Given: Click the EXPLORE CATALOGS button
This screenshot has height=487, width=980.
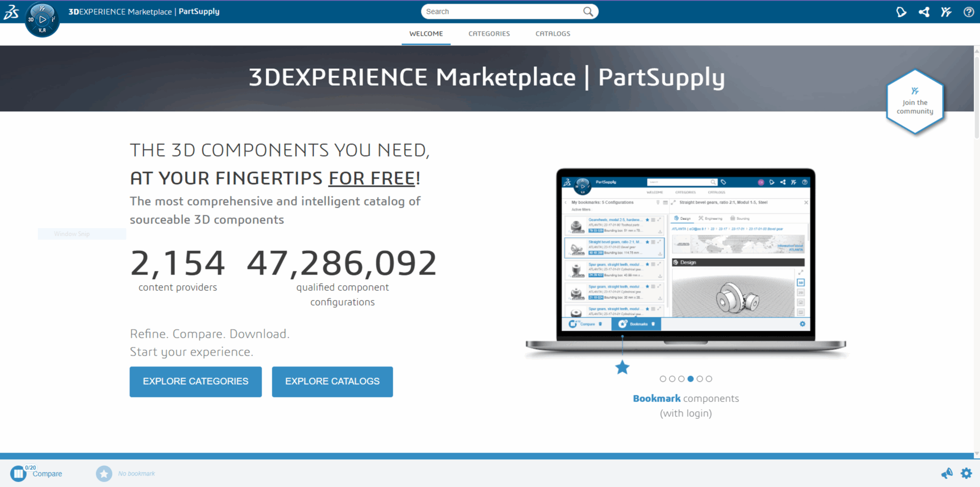Looking at the screenshot, I should (x=332, y=381).
